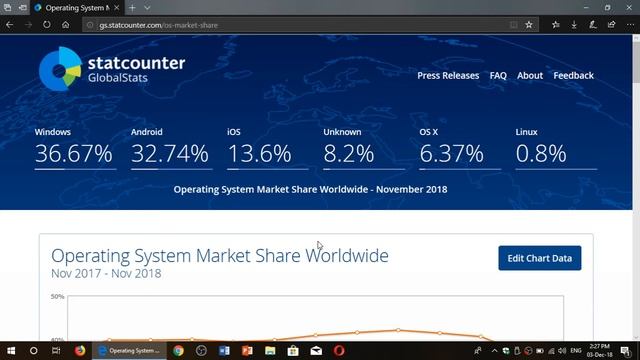The image size is (640, 360).
Task: Open Cortana search circle
Action: [x=34, y=351]
